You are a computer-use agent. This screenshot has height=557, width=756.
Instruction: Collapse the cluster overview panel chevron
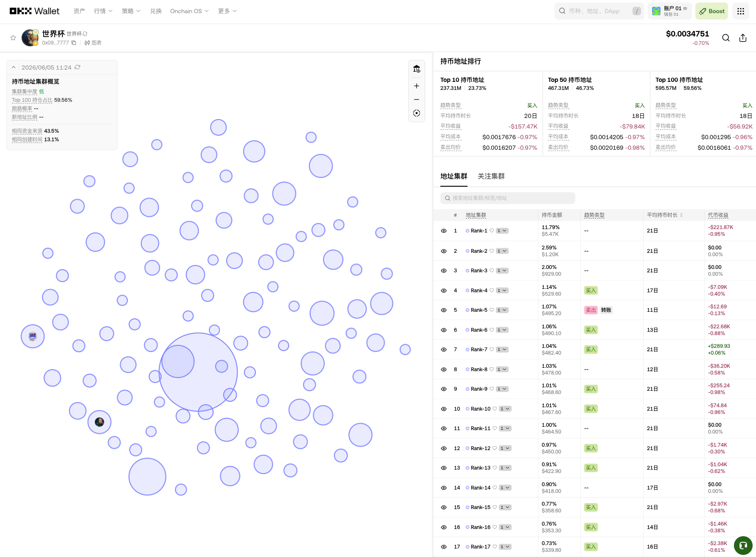click(x=14, y=67)
